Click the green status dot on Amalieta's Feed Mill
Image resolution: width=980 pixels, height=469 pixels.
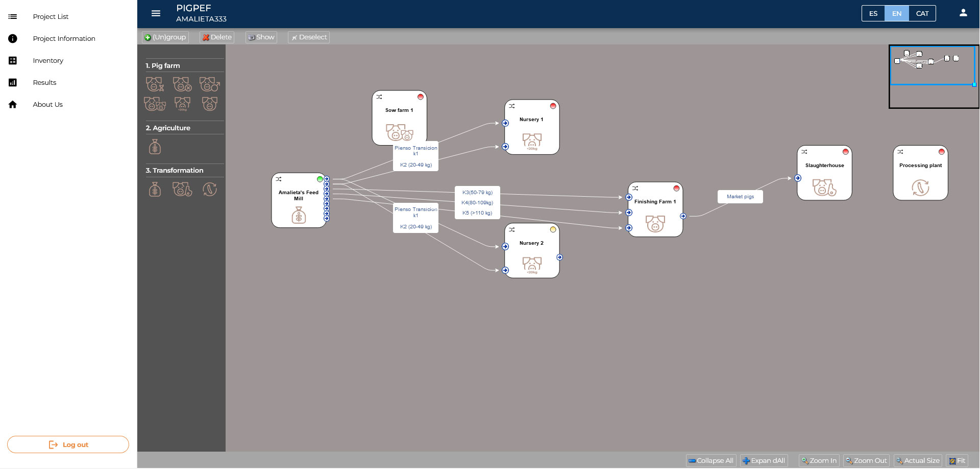(320, 179)
